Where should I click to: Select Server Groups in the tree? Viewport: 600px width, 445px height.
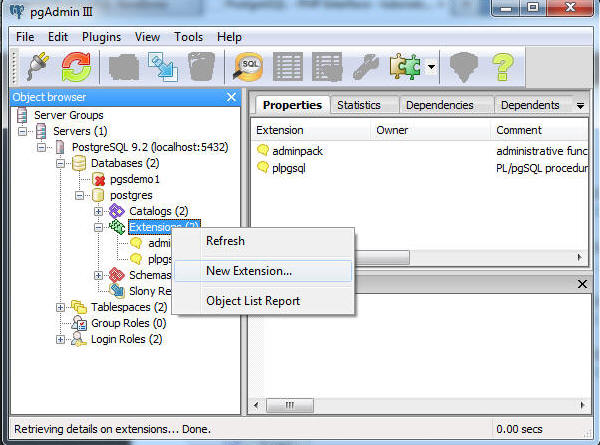68,115
